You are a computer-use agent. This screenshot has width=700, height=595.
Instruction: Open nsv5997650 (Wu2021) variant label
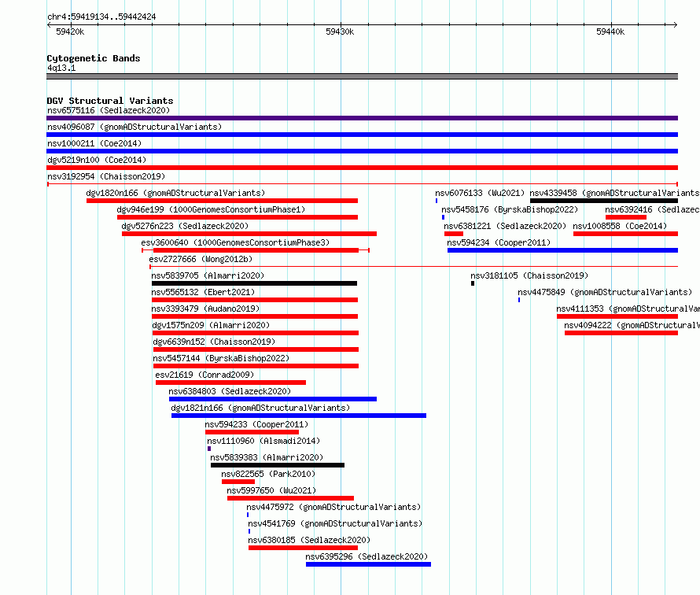click(271, 490)
